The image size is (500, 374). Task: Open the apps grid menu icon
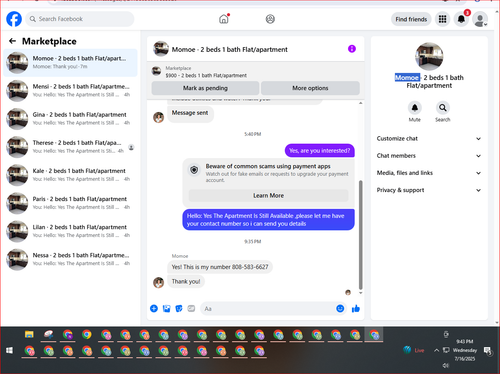point(442,19)
